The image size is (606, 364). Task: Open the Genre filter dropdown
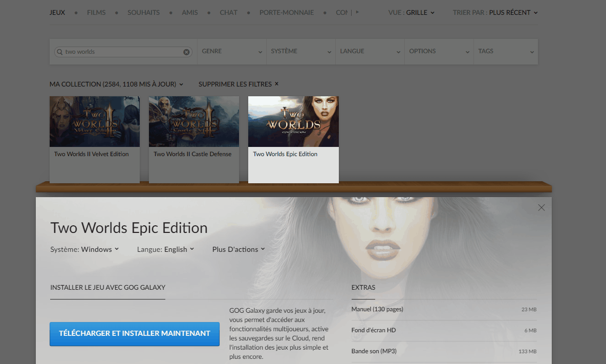(232, 51)
